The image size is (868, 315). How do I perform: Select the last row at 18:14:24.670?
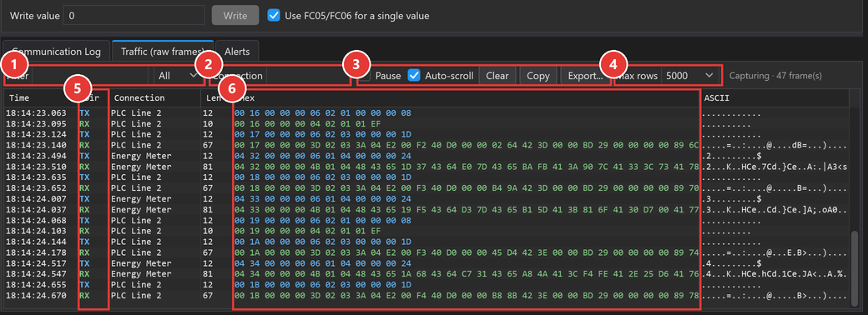click(x=426, y=296)
